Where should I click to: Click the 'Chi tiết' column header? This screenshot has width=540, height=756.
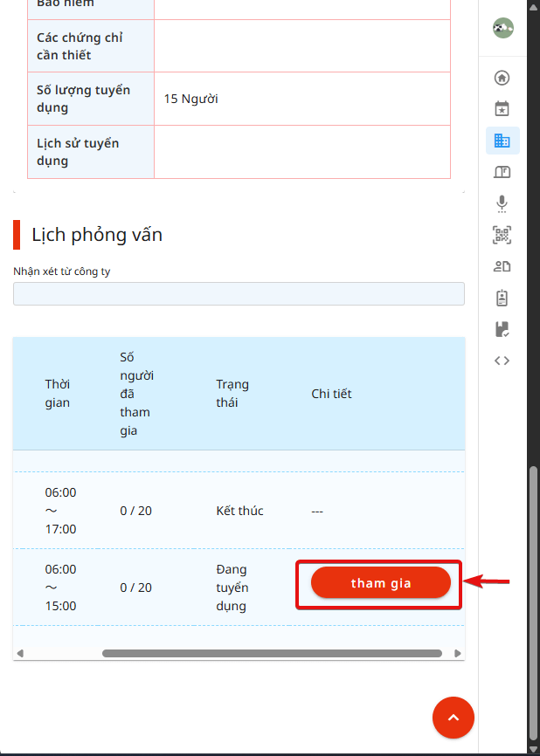pyautogui.click(x=331, y=394)
